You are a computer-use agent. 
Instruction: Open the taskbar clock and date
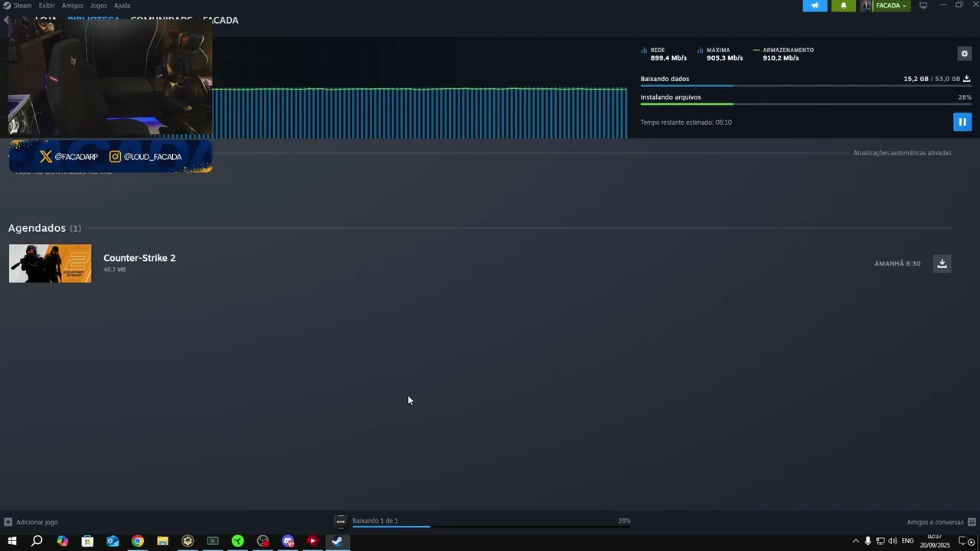(935, 541)
